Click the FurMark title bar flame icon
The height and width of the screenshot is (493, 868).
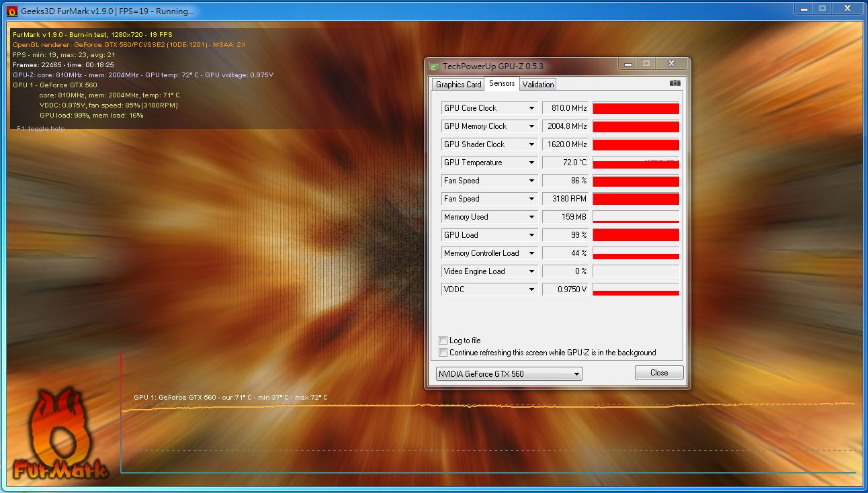(11, 11)
